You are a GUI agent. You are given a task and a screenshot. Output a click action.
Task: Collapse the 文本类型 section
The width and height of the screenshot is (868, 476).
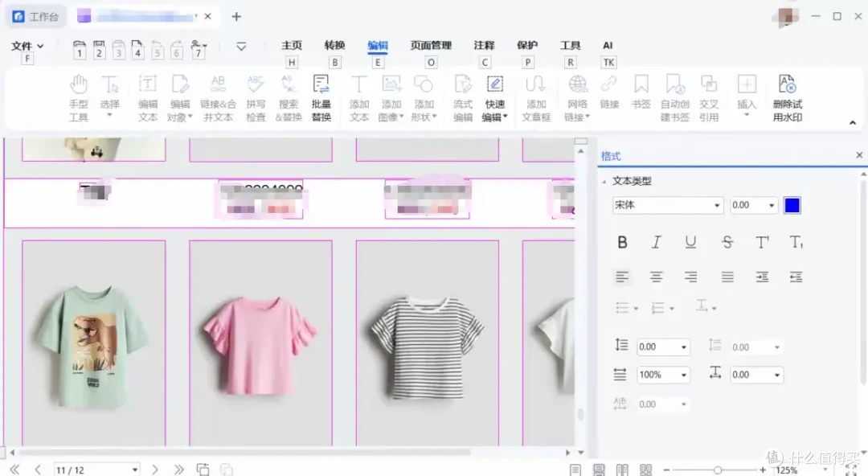[604, 181]
